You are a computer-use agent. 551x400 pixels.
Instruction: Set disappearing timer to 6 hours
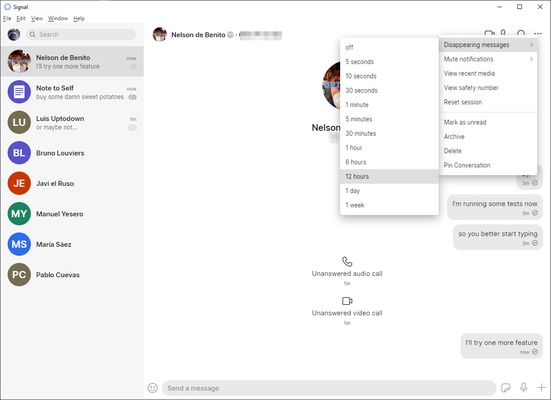(x=389, y=162)
